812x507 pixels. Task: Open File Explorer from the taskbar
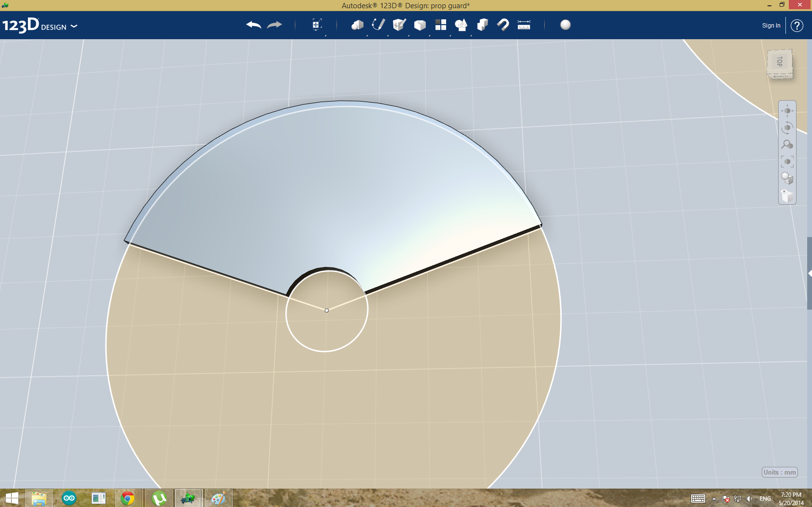pyautogui.click(x=39, y=498)
